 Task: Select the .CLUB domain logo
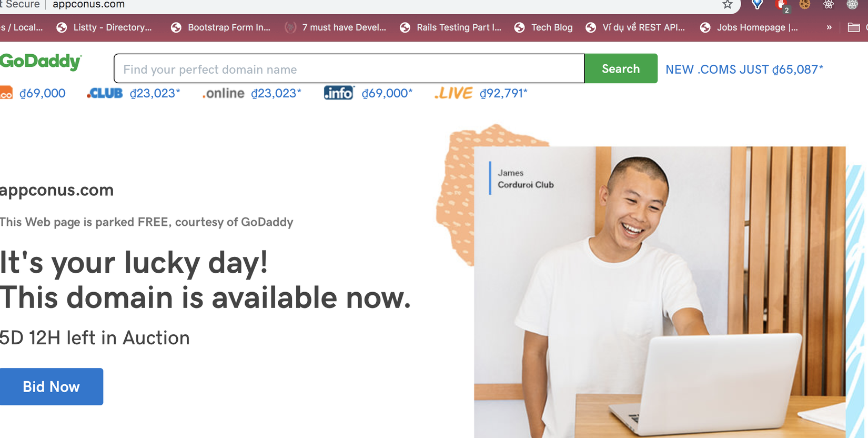105,94
